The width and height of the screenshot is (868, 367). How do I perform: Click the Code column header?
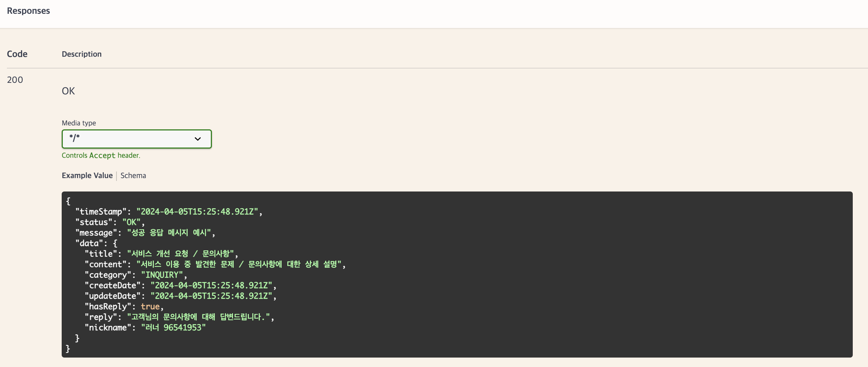pos(17,54)
